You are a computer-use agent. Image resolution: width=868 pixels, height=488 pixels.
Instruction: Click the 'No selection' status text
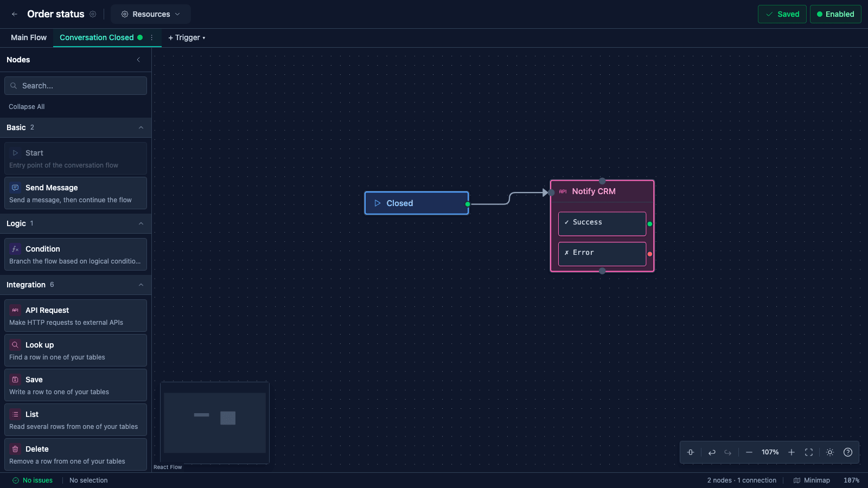point(88,480)
